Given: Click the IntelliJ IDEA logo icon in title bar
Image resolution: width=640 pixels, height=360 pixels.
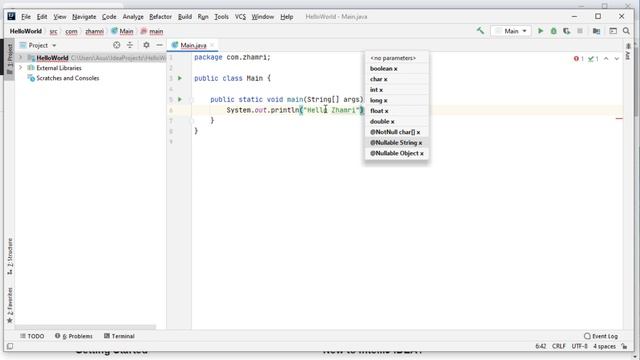Looking at the screenshot, I should (x=11, y=16).
